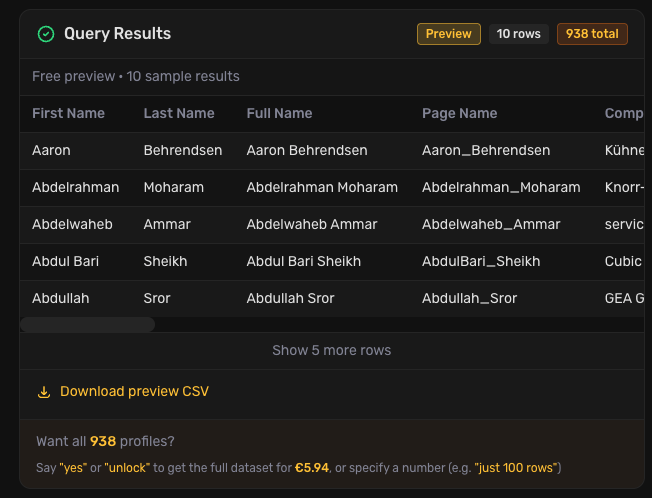Click the Query Results heading
652x498 pixels.
click(117, 34)
